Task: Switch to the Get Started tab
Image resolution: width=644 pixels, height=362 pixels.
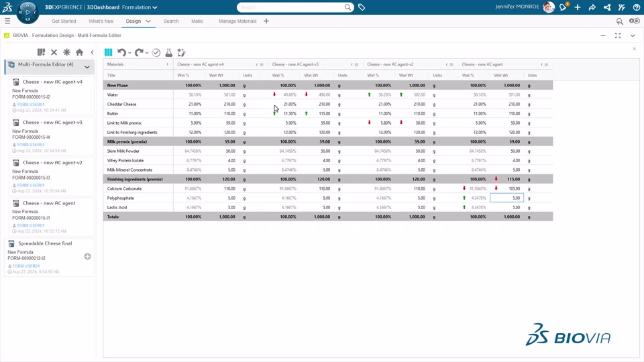Action: [64, 21]
